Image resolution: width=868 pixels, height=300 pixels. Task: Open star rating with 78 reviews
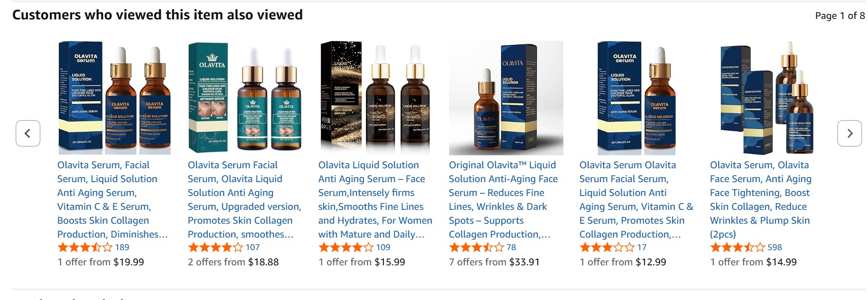click(x=476, y=247)
